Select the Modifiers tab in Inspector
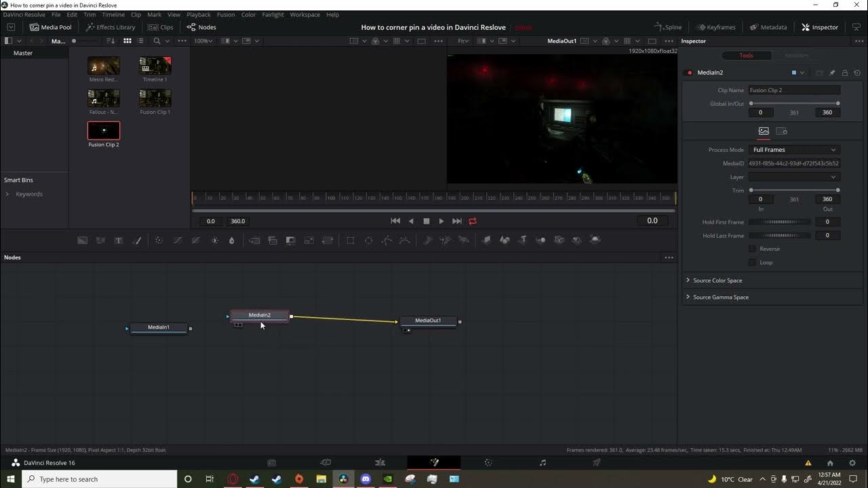Image resolution: width=868 pixels, height=488 pixels. point(796,56)
